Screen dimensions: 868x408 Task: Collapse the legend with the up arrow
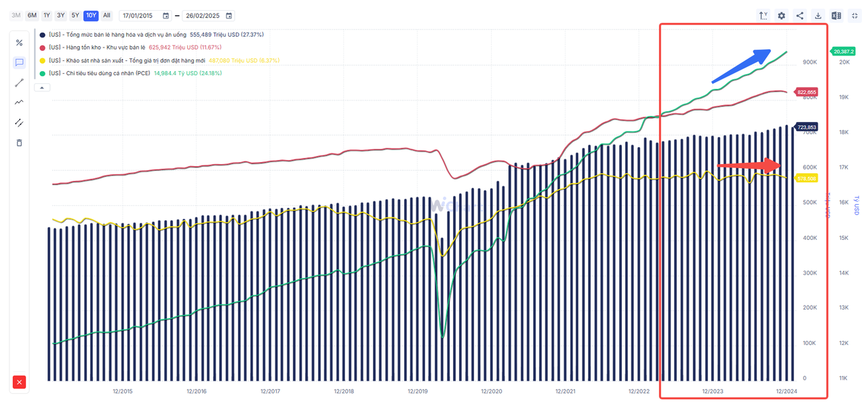tap(42, 87)
